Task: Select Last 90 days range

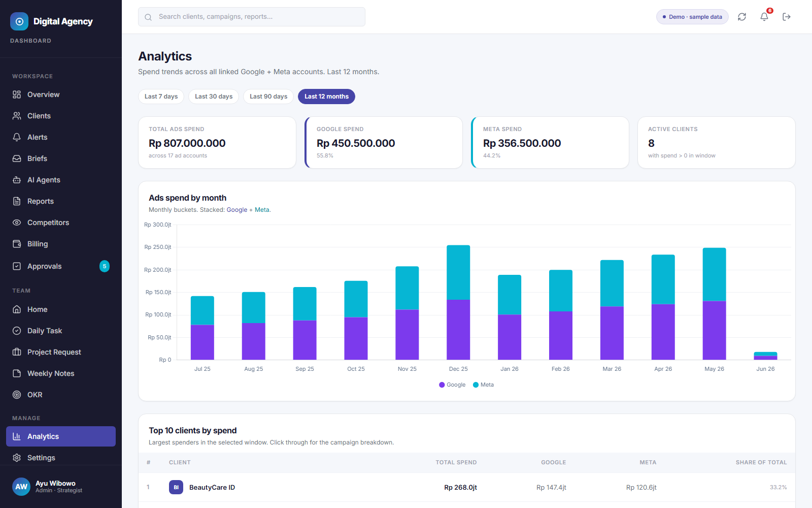Action: click(268, 97)
